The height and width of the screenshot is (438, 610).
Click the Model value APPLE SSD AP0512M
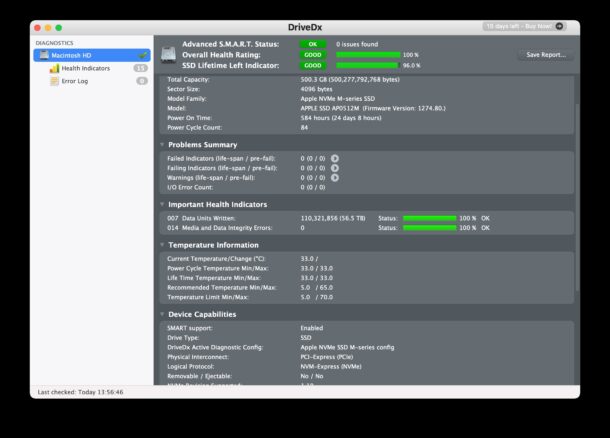373,108
